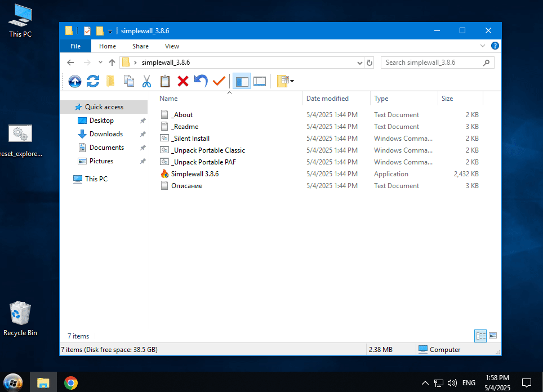This screenshot has width=543, height=392.
Task: Click the red X Delete icon
Action: tap(183, 81)
